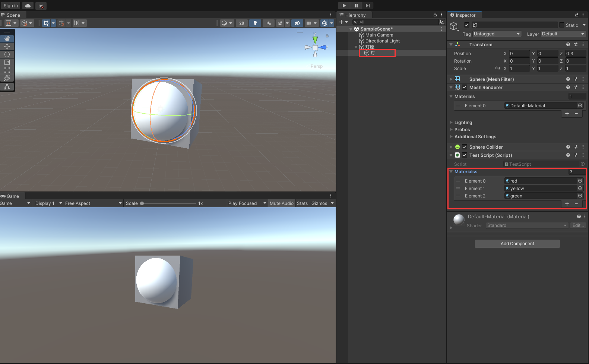Select Main Camera in Hierarchy
The width and height of the screenshot is (589, 364).
(x=379, y=35)
